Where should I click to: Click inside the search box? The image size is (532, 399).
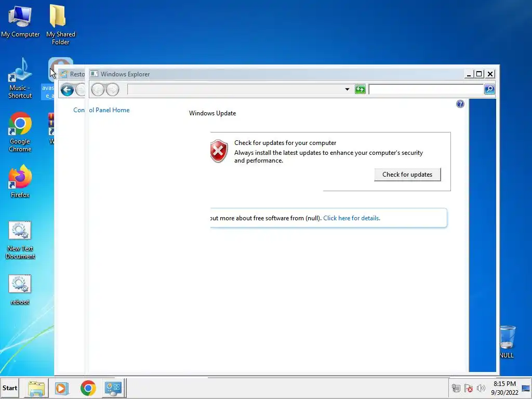426,89
